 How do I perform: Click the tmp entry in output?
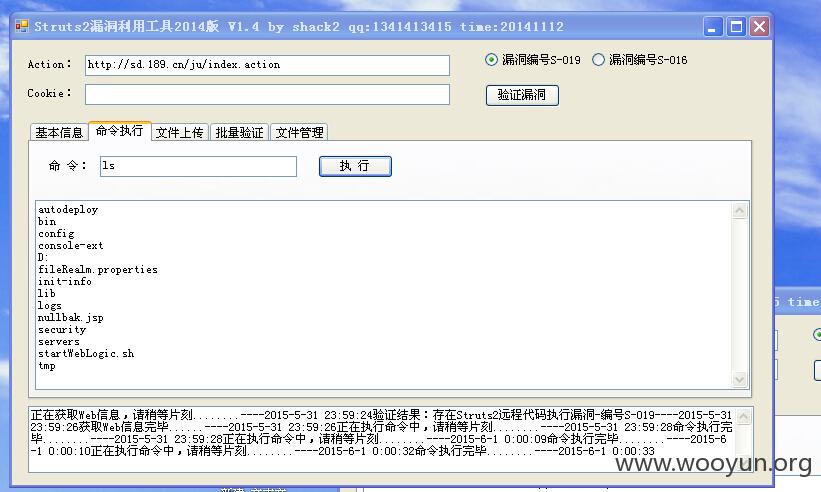pos(47,366)
